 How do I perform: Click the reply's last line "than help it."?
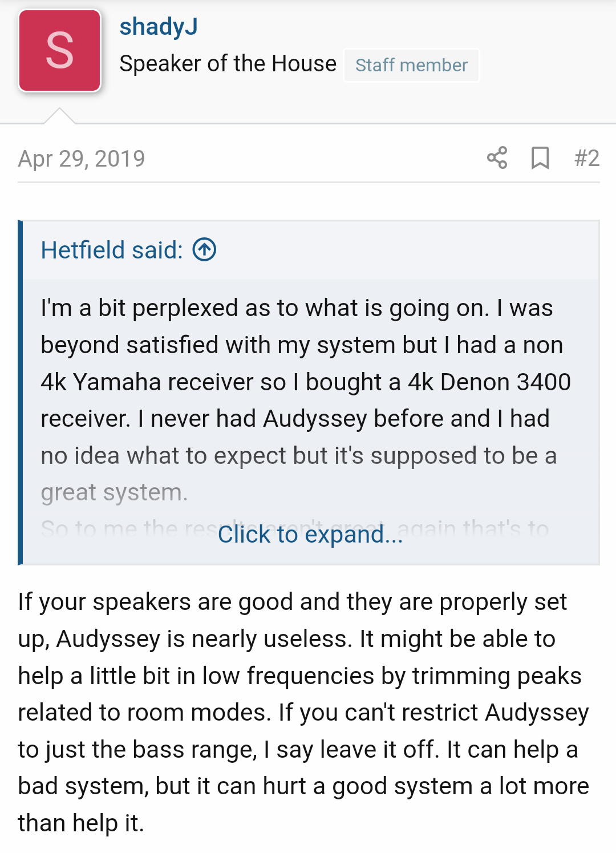pos(81,823)
